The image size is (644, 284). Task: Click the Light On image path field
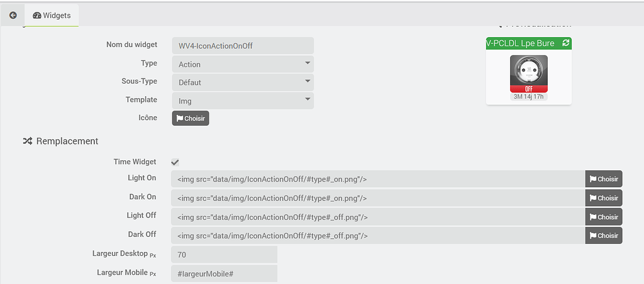pyautogui.click(x=377, y=179)
